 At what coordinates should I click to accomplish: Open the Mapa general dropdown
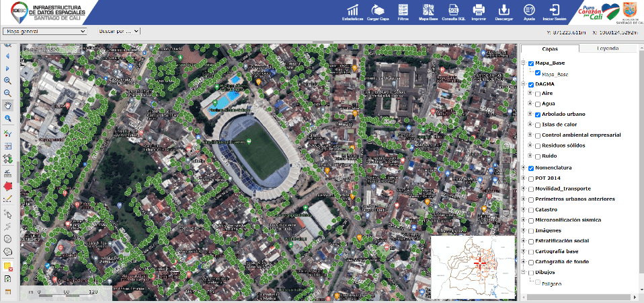tap(45, 31)
